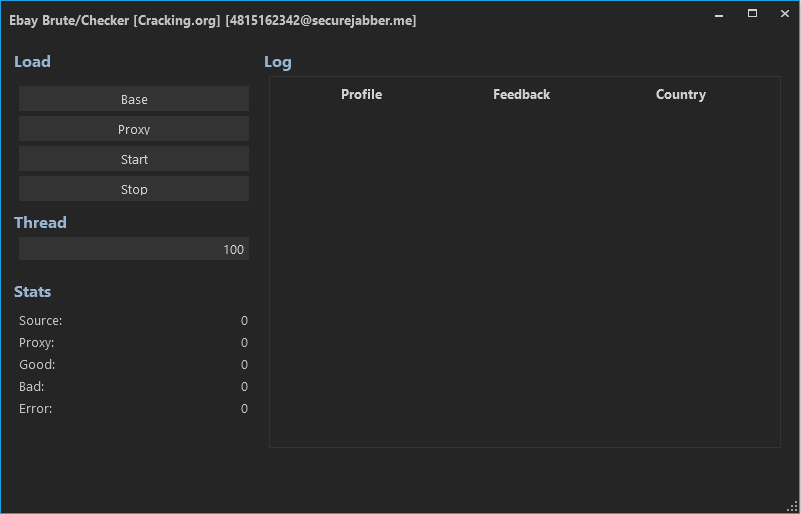Click the Source count value in Stats
The width and height of the screenshot is (801, 514).
point(244,321)
